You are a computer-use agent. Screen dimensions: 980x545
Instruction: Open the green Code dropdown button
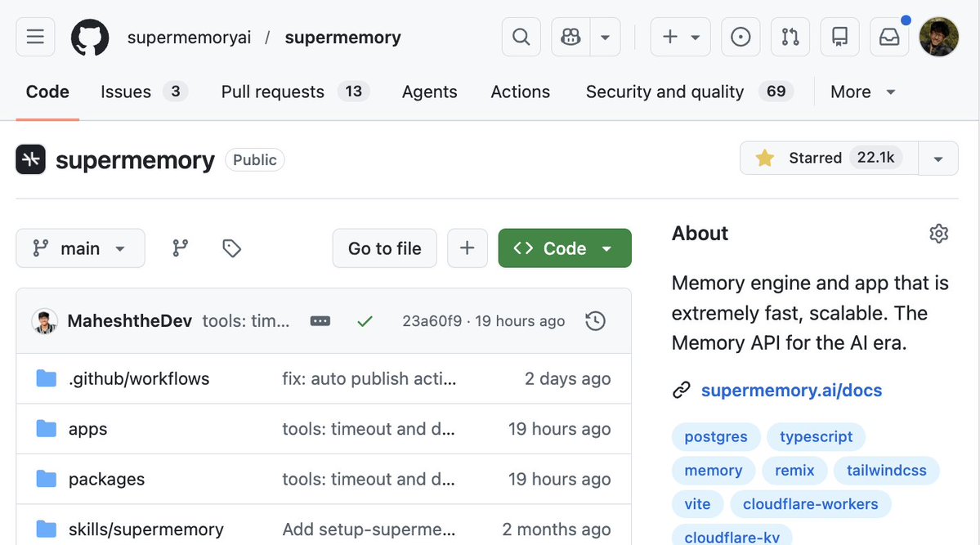click(x=564, y=248)
